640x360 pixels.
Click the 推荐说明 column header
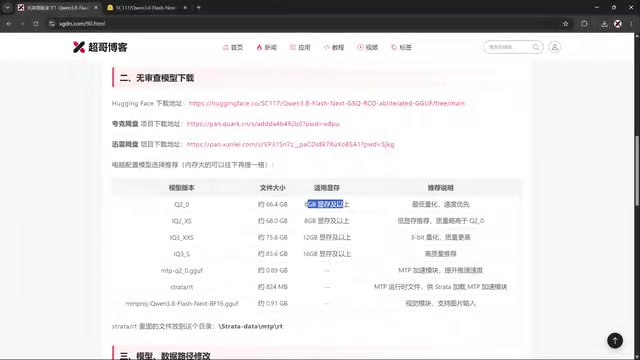coord(440,188)
